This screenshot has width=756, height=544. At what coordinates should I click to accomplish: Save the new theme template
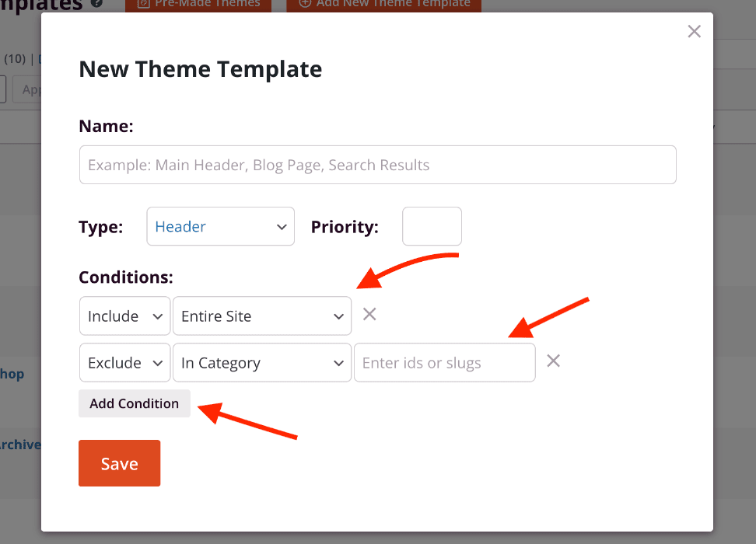tap(119, 464)
